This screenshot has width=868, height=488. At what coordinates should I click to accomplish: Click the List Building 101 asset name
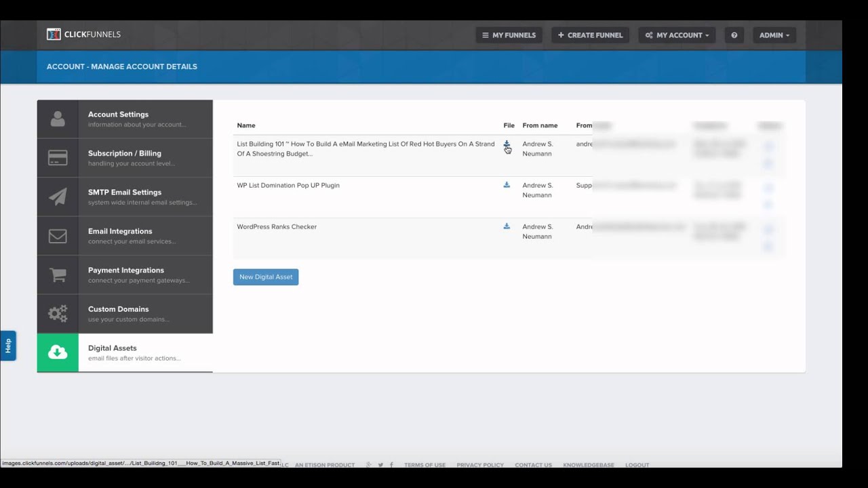[x=366, y=149]
